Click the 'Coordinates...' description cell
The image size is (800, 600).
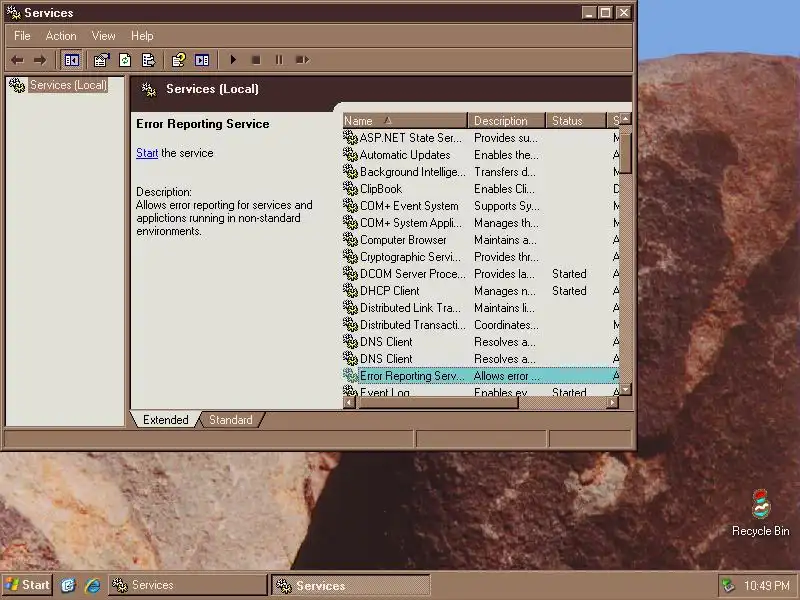click(x=506, y=325)
